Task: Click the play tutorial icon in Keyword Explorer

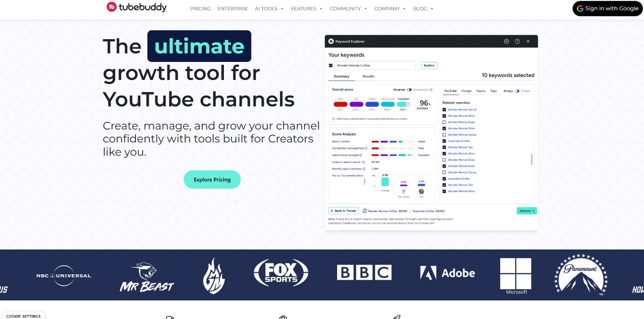Action: click(507, 41)
